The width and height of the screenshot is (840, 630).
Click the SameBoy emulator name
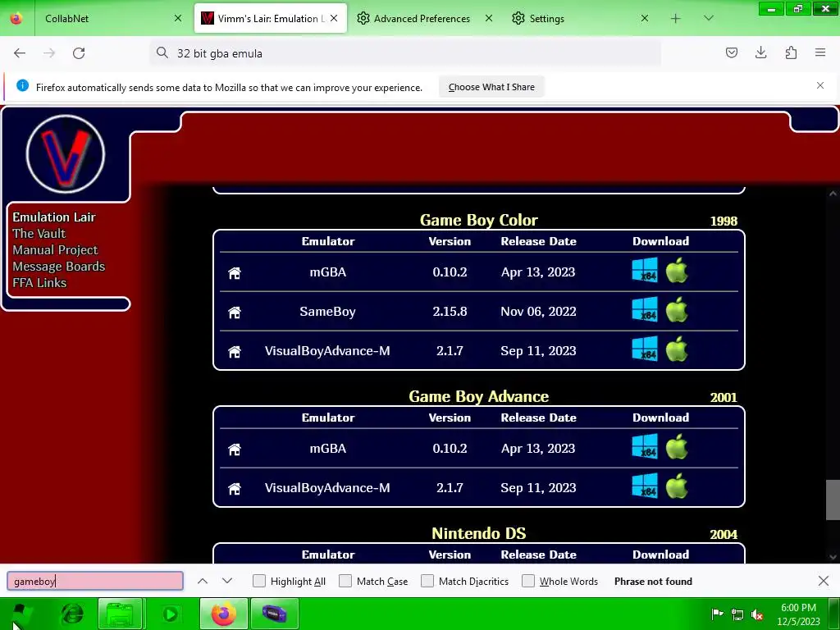(327, 311)
